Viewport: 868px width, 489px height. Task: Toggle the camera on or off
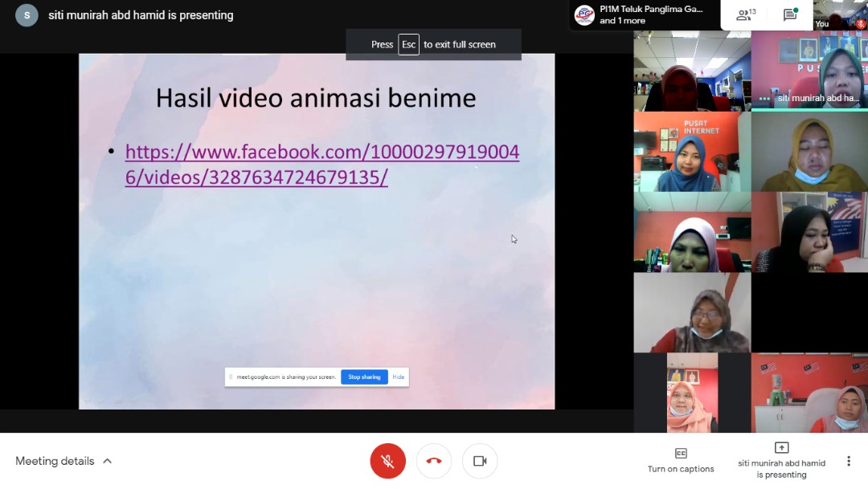point(480,461)
